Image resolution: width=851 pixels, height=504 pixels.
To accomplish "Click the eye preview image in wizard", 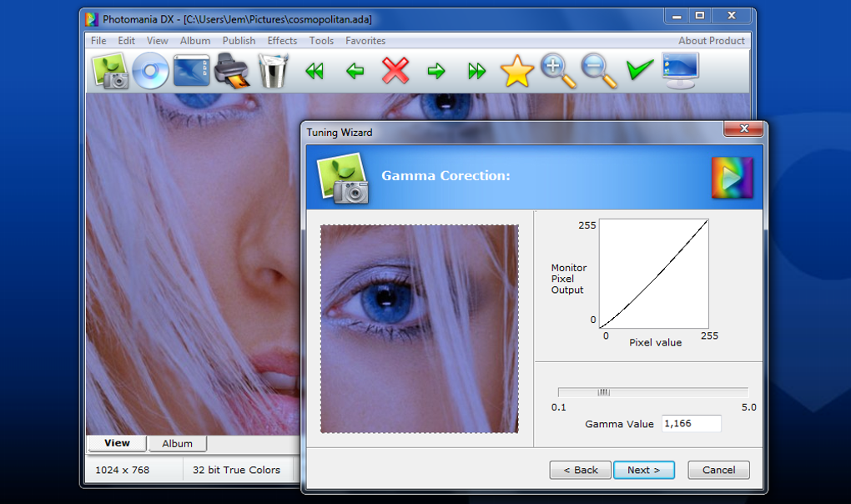I will (x=420, y=329).
